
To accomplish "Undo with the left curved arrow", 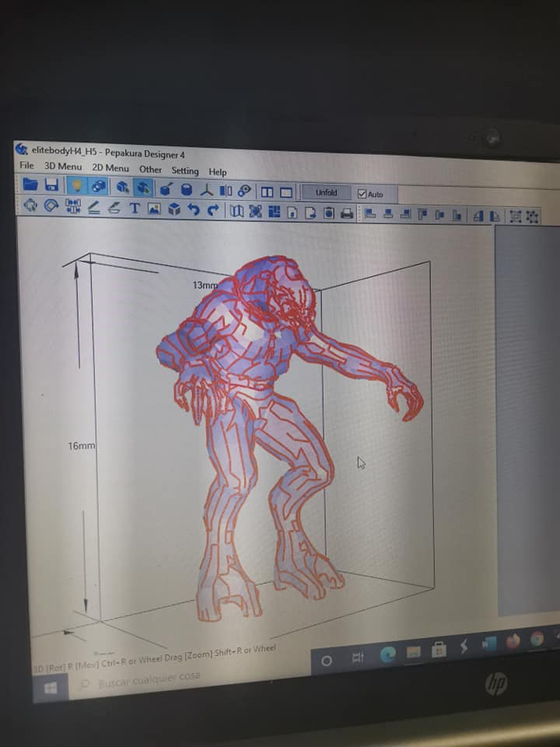I will pyautogui.click(x=194, y=209).
